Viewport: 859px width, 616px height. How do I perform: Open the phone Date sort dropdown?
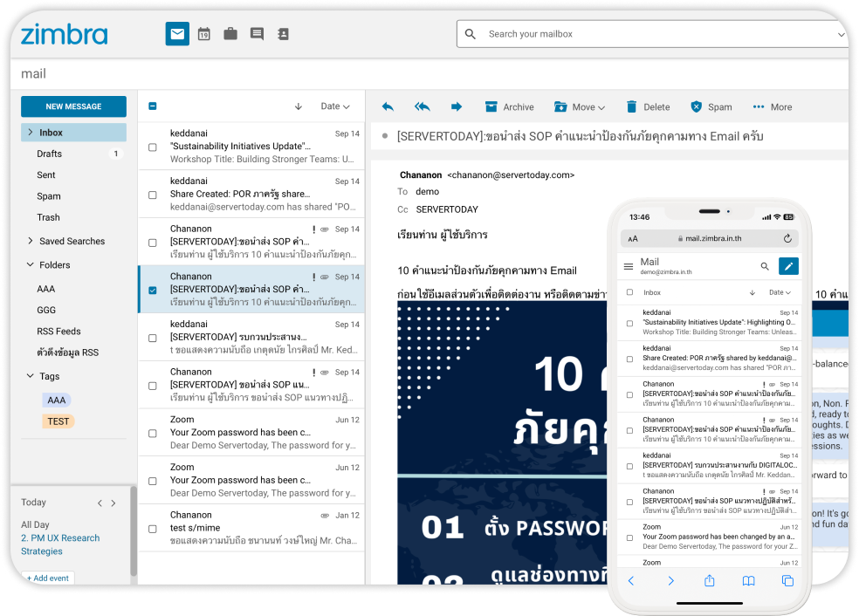(x=780, y=292)
